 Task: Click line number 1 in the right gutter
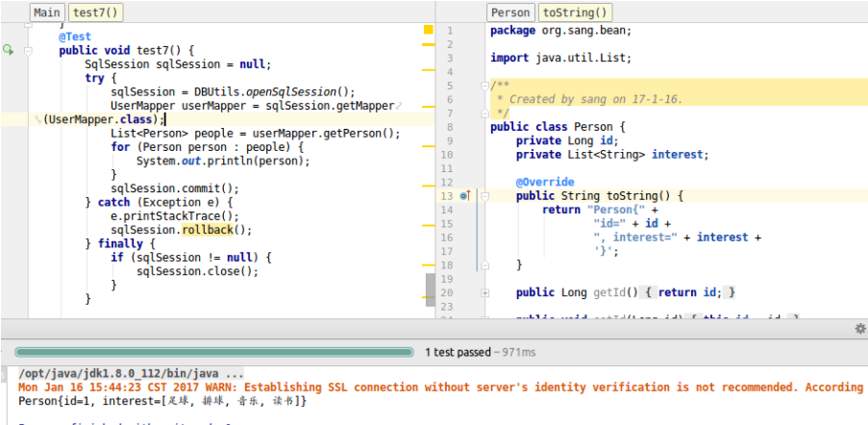coord(450,31)
